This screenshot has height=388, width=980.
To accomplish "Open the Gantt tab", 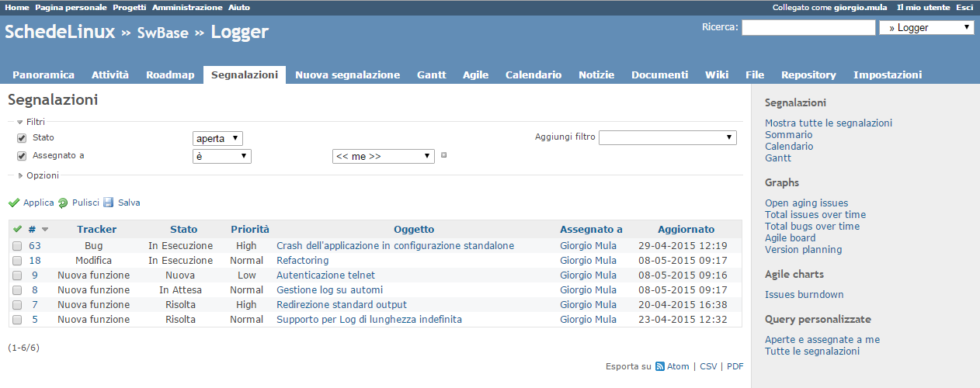I will pos(432,75).
